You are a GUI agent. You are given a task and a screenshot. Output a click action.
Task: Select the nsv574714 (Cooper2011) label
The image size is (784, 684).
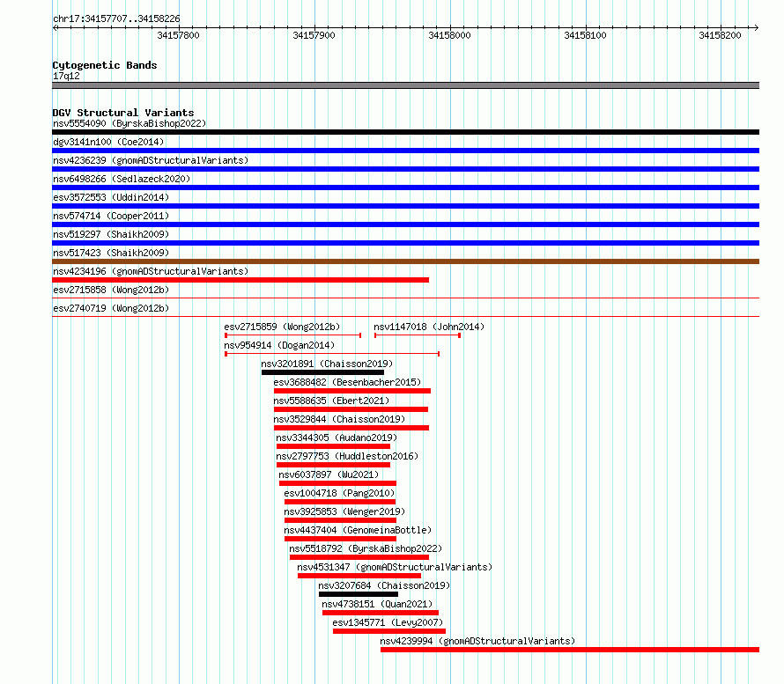tap(111, 216)
